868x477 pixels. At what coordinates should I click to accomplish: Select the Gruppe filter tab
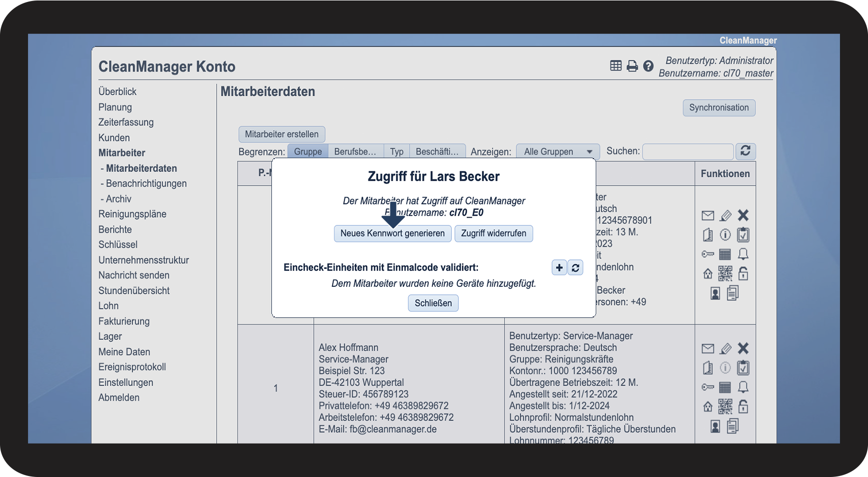pos(308,151)
